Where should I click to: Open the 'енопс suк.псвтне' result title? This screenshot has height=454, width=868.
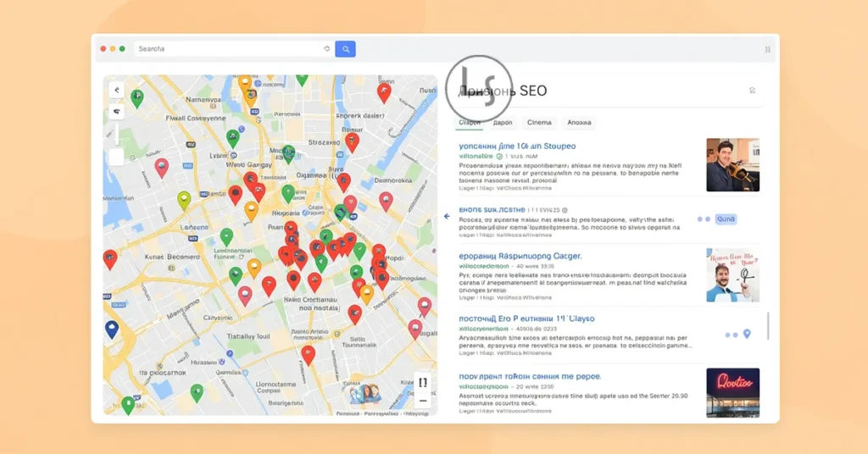point(492,210)
